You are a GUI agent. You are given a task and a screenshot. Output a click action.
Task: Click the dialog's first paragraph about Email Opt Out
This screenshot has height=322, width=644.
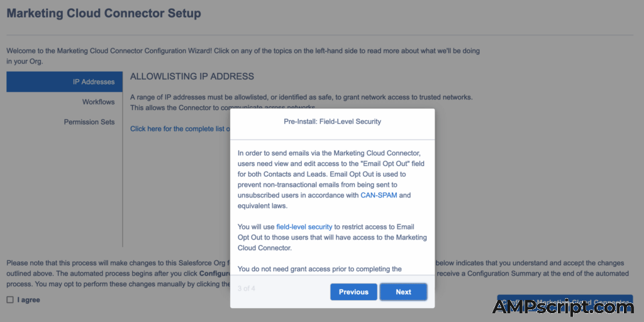(331, 179)
